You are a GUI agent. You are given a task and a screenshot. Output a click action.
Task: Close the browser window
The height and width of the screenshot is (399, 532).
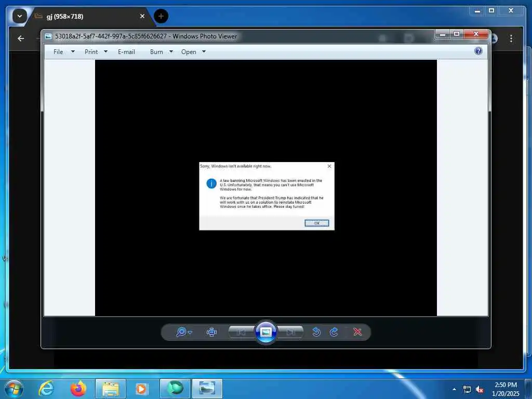point(511,11)
